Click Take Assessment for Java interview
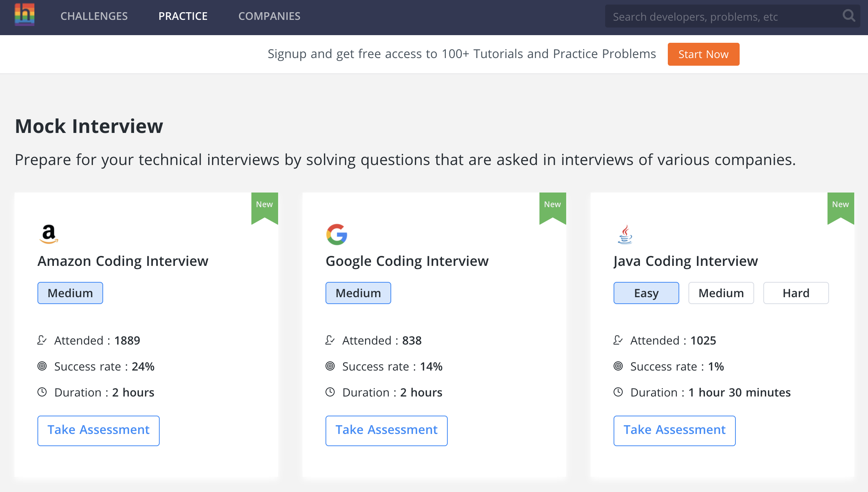This screenshot has width=868, height=492. (675, 429)
